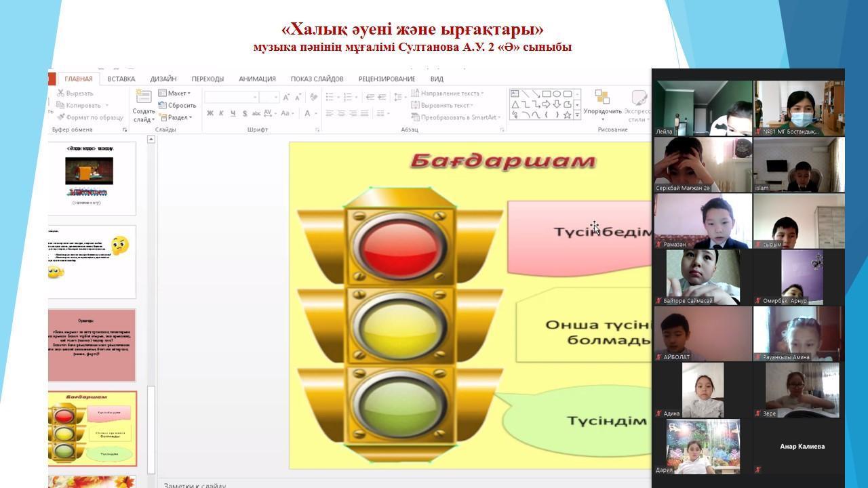Click the Создать слайд icon
Viewport: 868px width, 488px height.
pos(143,97)
